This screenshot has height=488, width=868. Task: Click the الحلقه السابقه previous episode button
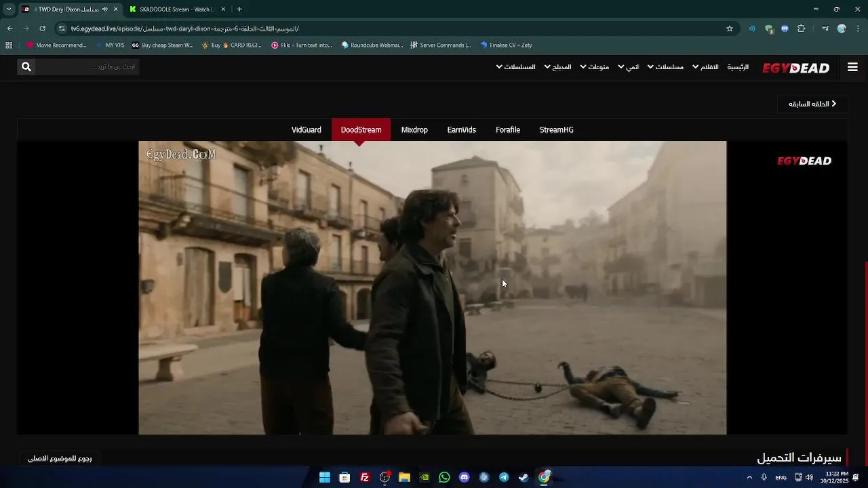pos(812,104)
